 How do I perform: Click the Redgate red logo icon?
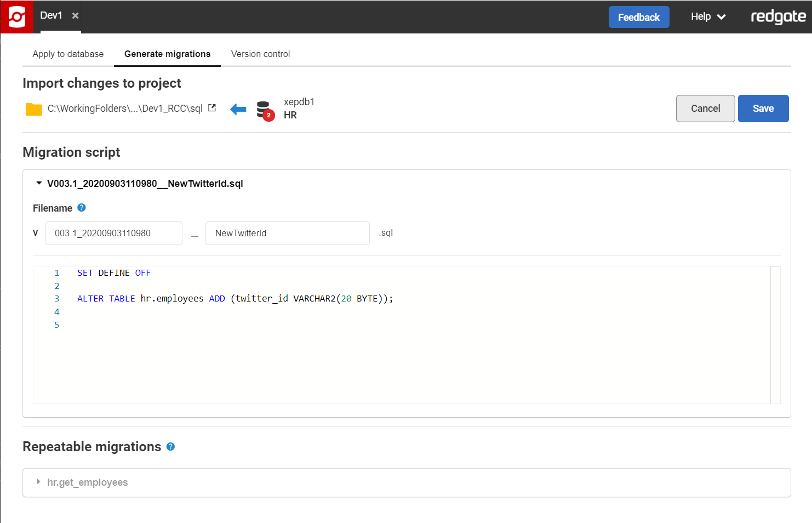pyautogui.click(x=17, y=17)
